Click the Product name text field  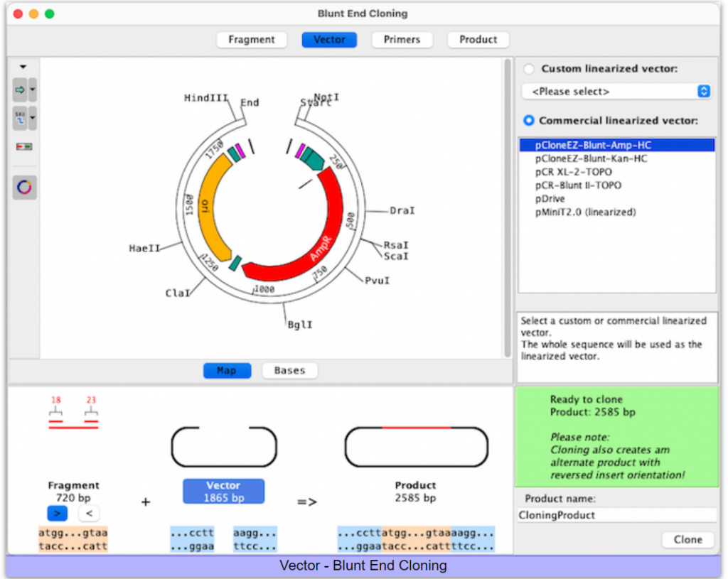pos(616,515)
